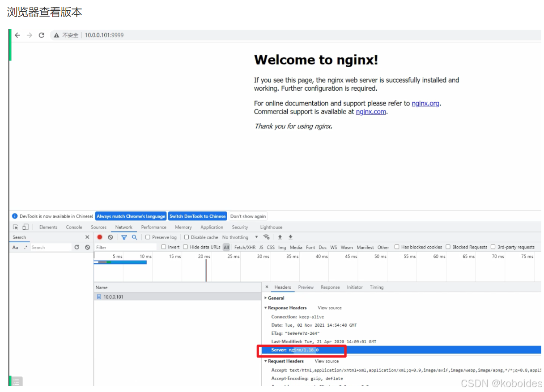The image size is (544, 392).
Task: Click the not-secure warning icon in address bar
Action: click(x=57, y=35)
